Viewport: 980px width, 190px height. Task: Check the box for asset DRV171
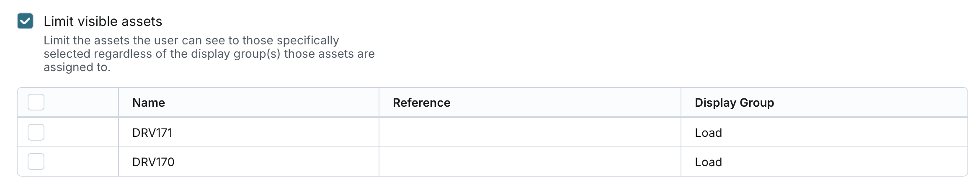[36, 132]
